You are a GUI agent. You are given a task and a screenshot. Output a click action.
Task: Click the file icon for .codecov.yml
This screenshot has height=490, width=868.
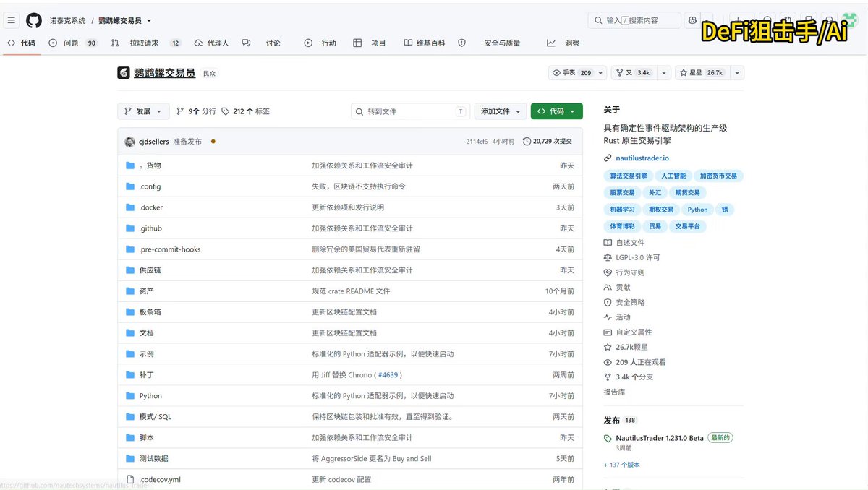click(130, 479)
